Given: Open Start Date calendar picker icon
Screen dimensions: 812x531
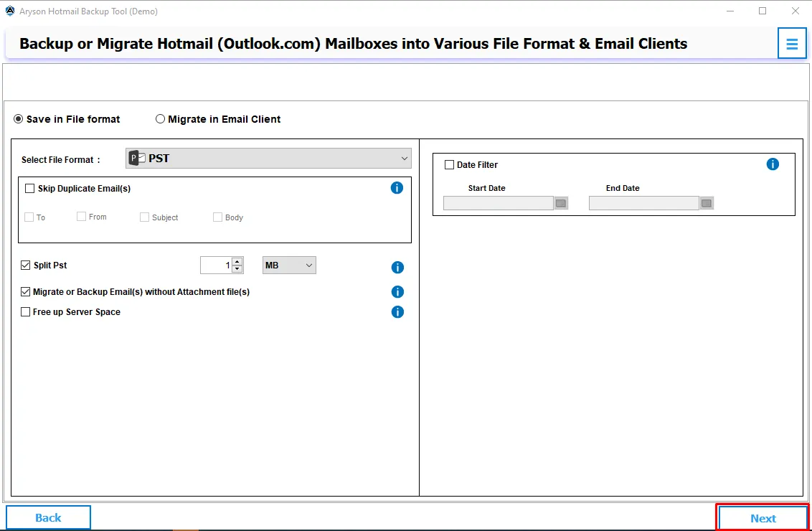Looking at the screenshot, I should pyautogui.click(x=561, y=203).
